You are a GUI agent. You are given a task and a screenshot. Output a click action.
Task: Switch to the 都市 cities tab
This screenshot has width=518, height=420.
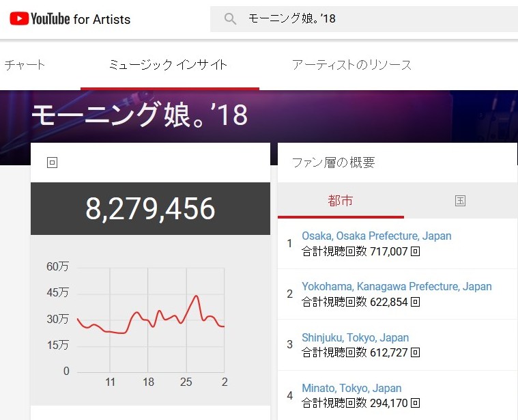[x=341, y=200]
